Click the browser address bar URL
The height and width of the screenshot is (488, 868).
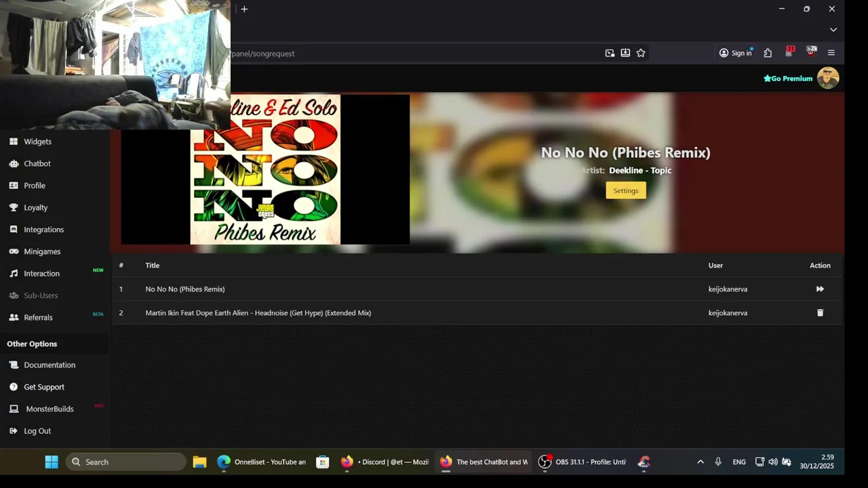263,54
